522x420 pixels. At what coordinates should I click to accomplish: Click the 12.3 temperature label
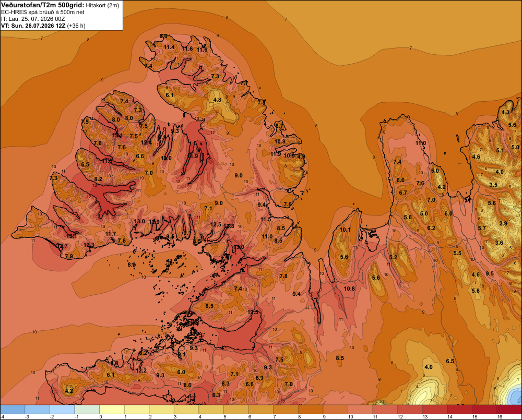pyautogui.click(x=89, y=245)
